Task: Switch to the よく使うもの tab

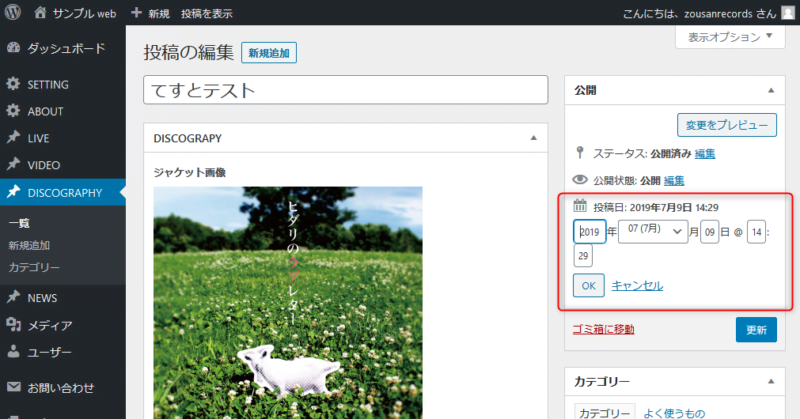Action: coord(675,413)
